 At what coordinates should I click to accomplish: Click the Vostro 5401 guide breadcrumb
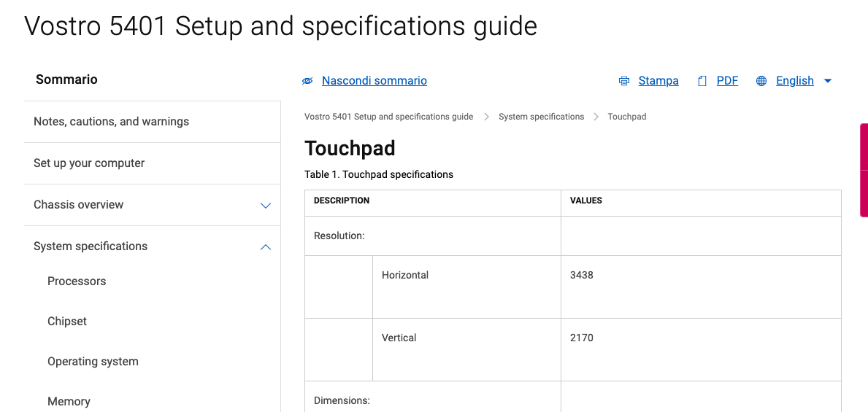click(388, 117)
